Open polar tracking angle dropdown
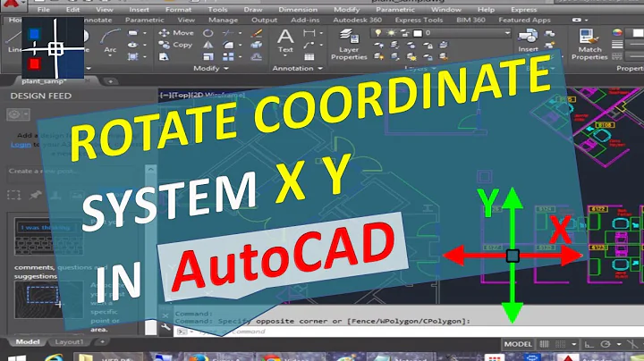 click(x=619, y=344)
